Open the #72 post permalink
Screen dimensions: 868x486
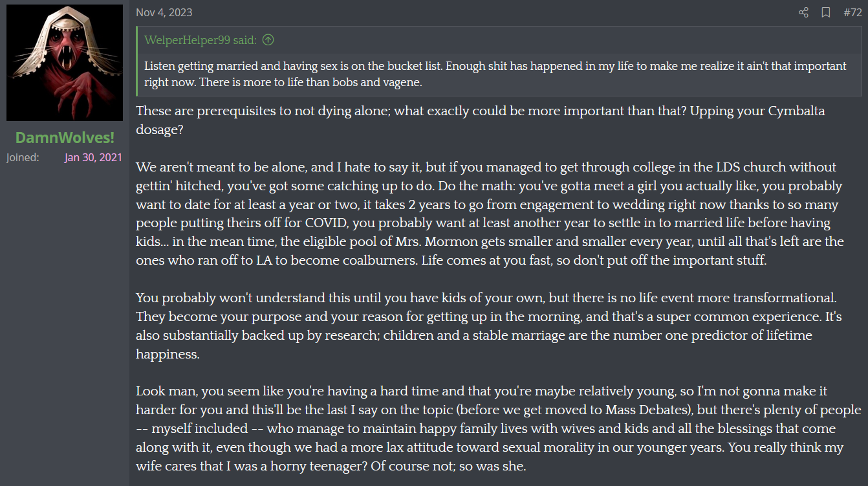[852, 12]
